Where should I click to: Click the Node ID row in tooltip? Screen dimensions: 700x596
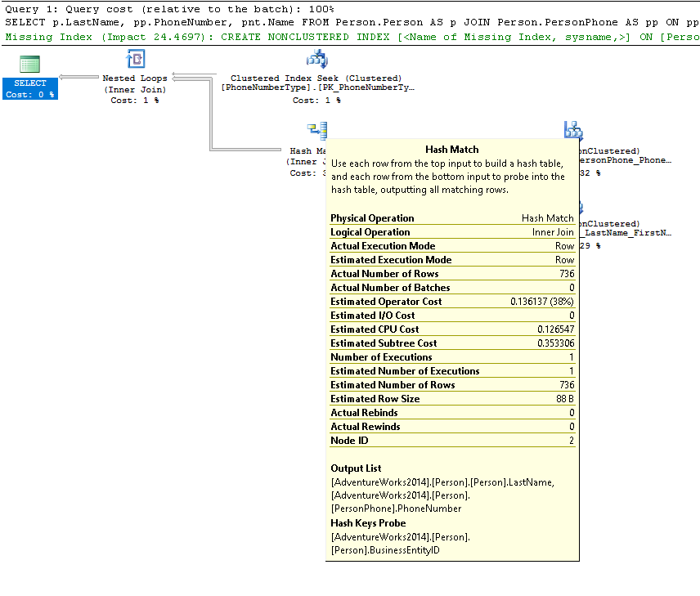[452, 441]
